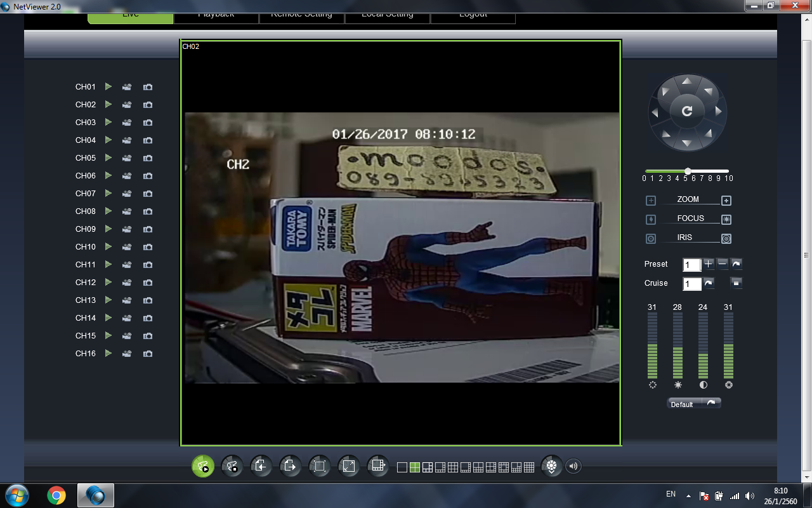Viewport: 812px width, 508px height.
Task: Go to the selected preset
Action: point(737,264)
